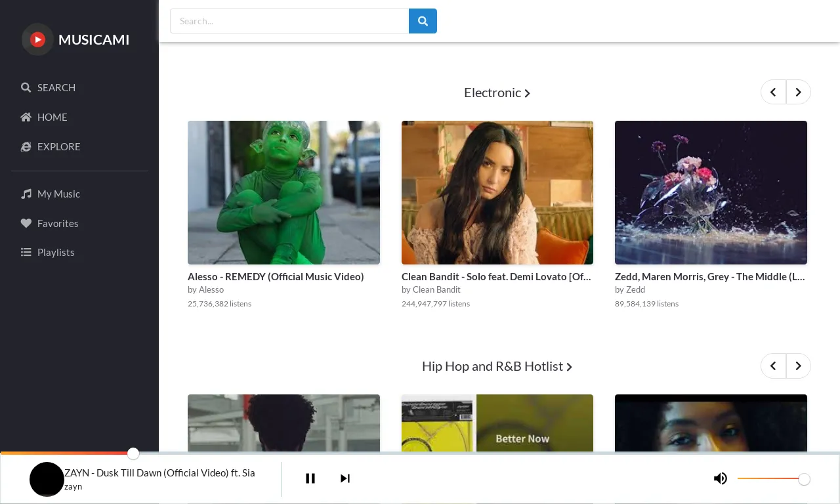840x504 pixels.
Task: Click the browser icon beside EXPLORE
Action: point(26,146)
